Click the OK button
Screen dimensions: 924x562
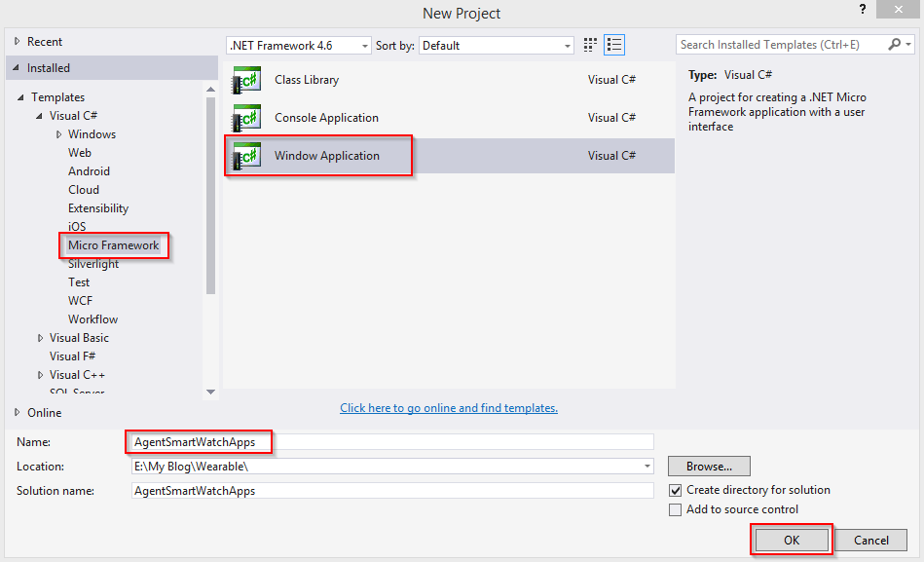[x=791, y=540]
